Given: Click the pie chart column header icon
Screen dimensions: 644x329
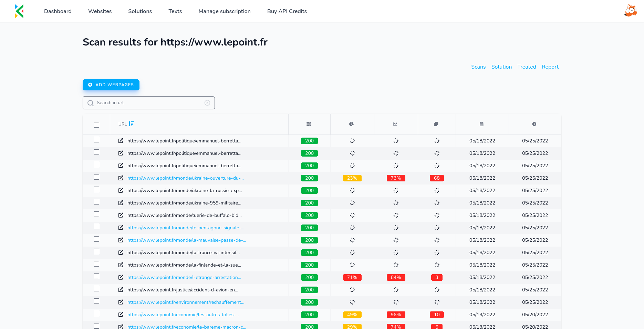Looking at the screenshot, I should tap(351, 124).
